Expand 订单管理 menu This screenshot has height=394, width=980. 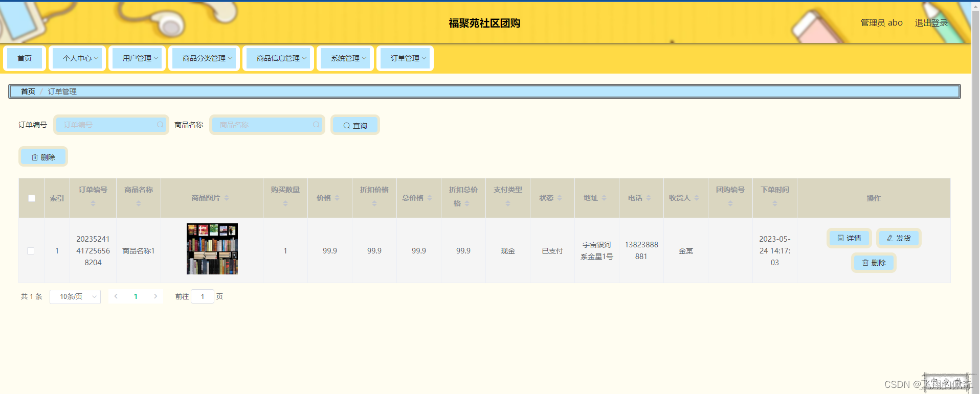coord(405,58)
